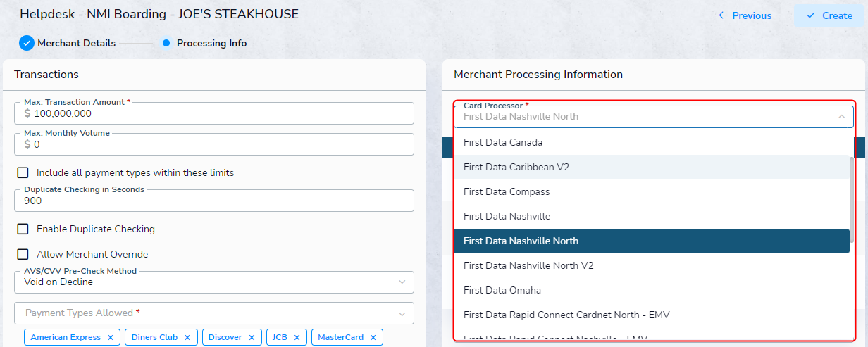Click the Transactions section heading
868x347 pixels.
46,75
